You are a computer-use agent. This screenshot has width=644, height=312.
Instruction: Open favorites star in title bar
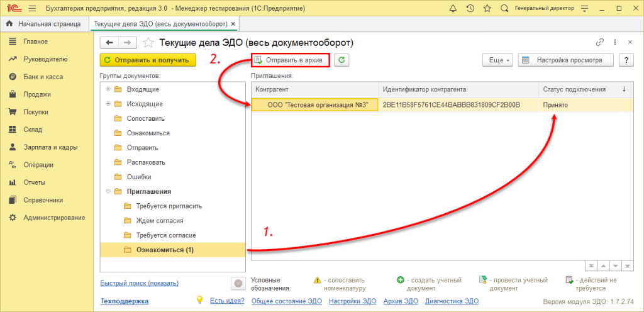pos(487,8)
